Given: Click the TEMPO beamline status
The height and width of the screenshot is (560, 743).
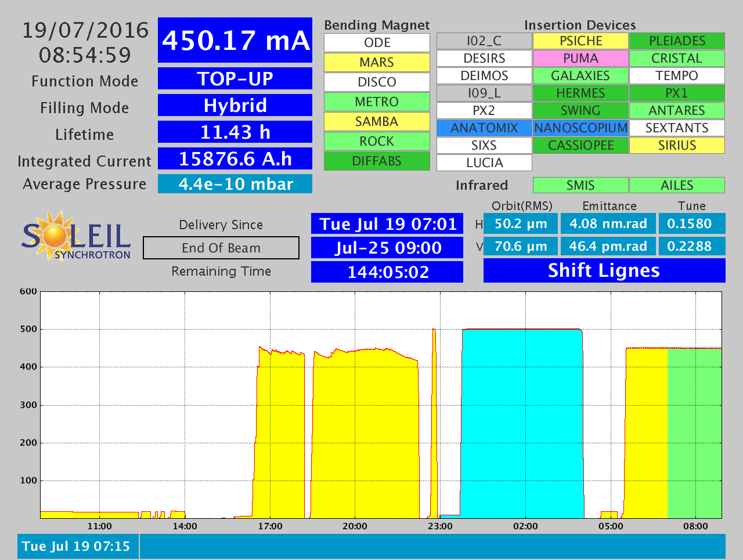Looking at the screenshot, I should 677,75.
